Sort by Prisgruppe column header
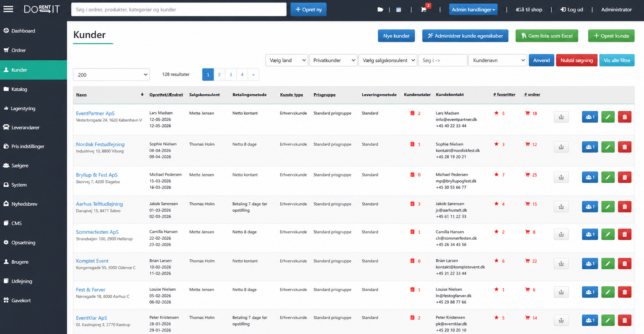This screenshot has height=334, width=644. click(x=324, y=95)
